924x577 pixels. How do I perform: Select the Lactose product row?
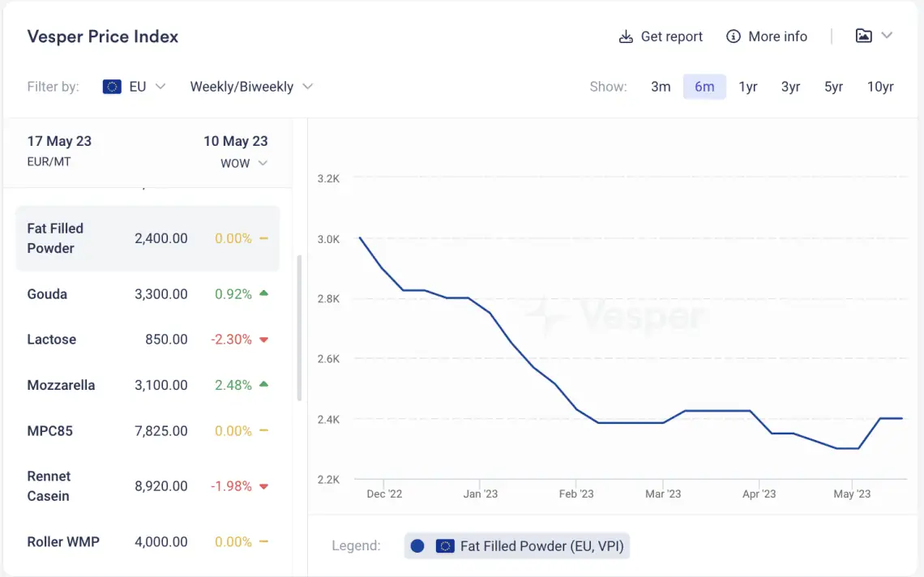[148, 340]
